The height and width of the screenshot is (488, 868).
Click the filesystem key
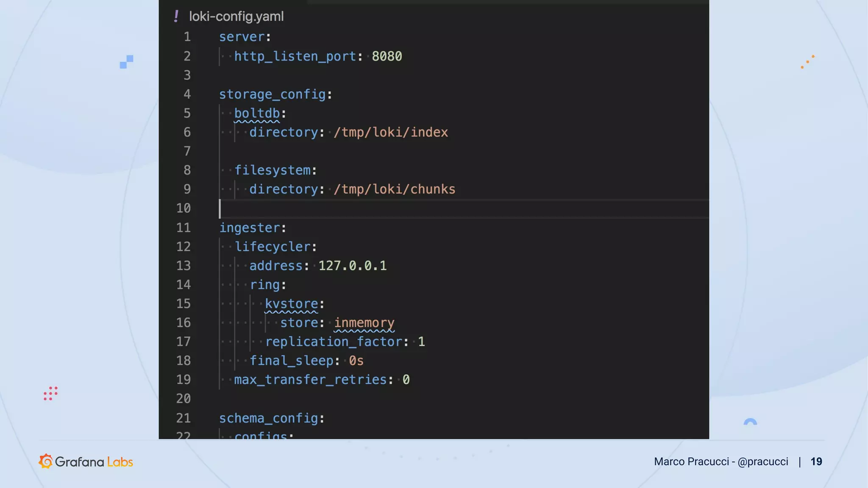273,170
